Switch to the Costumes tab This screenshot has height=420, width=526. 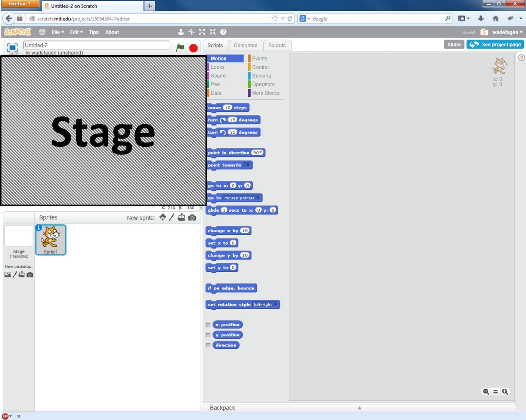click(x=245, y=46)
